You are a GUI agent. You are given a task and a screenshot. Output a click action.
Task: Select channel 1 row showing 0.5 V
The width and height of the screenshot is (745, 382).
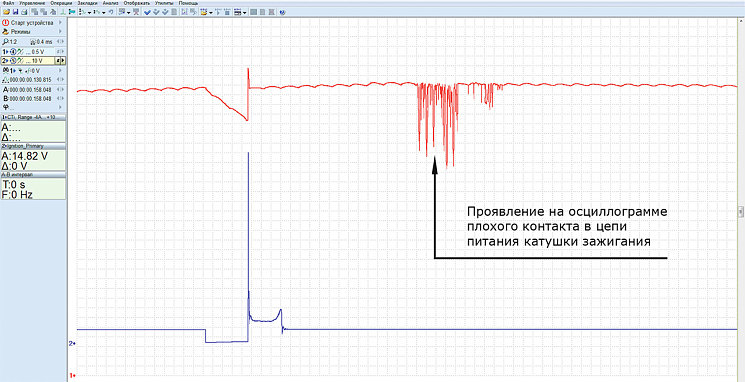(x=33, y=51)
